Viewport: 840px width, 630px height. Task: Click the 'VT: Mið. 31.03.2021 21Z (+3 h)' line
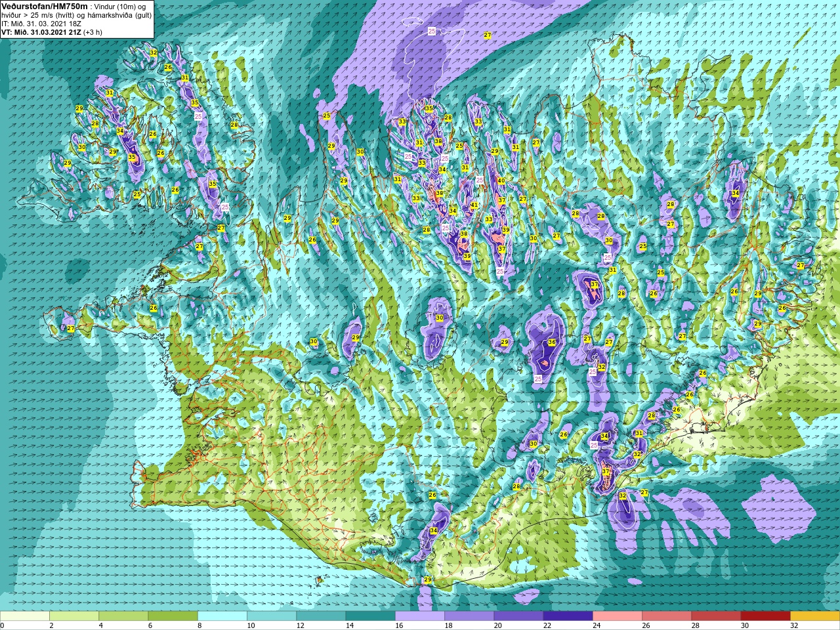pyautogui.click(x=52, y=32)
